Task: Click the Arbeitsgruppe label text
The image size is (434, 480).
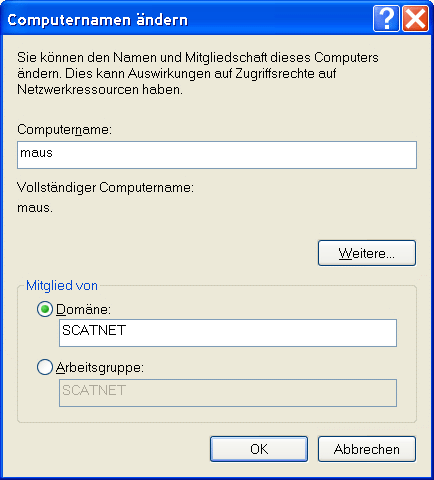Action: coord(100,368)
